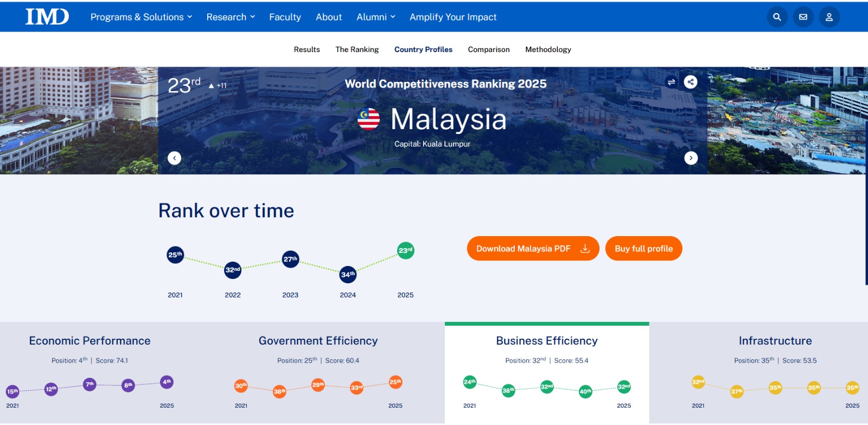Click Government Efficiency 25th marker
The height and width of the screenshot is (425, 868).
point(395,382)
